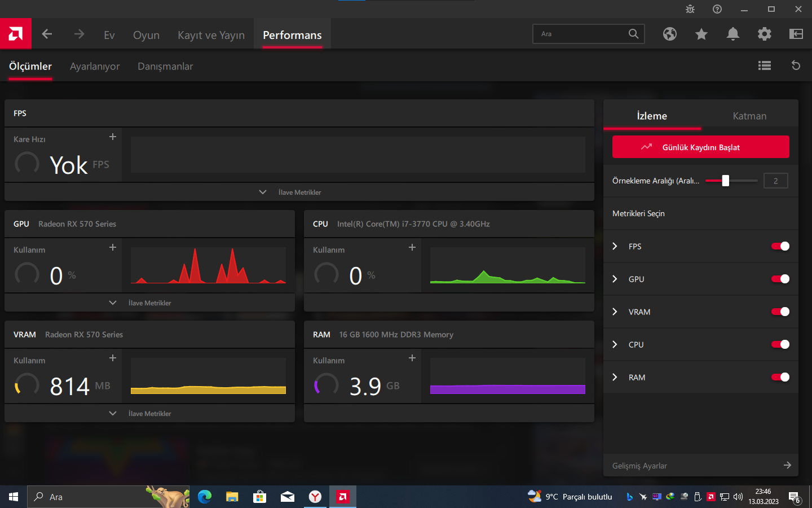This screenshot has width=812, height=508.
Task: Switch to Danışmanlar sub-tab
Action: [165, 66]
